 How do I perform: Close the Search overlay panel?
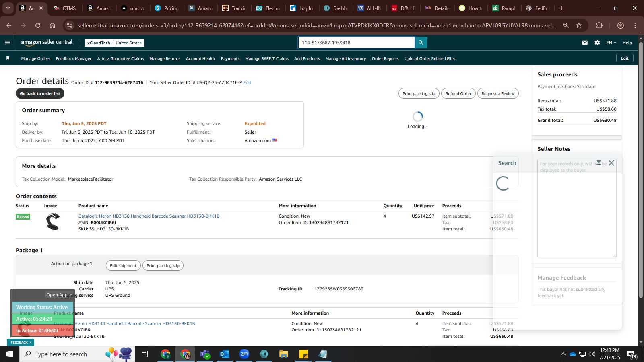click(611, 163)
